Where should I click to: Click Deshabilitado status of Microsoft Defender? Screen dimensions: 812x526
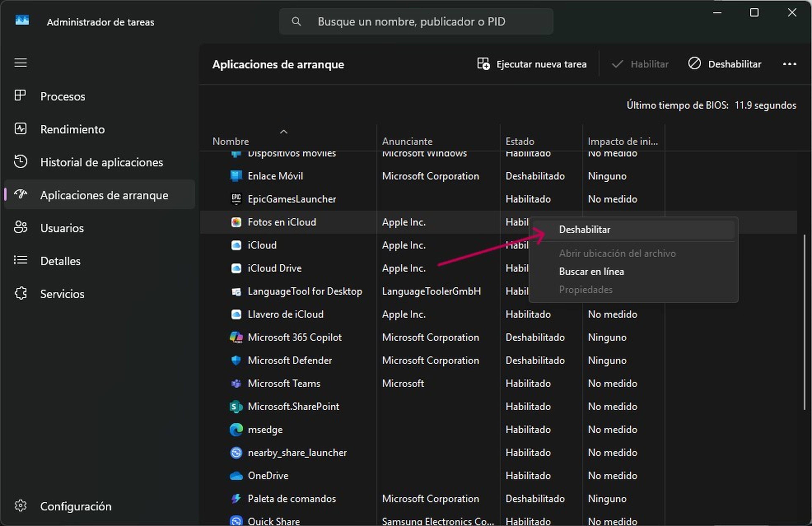[535, 360]
